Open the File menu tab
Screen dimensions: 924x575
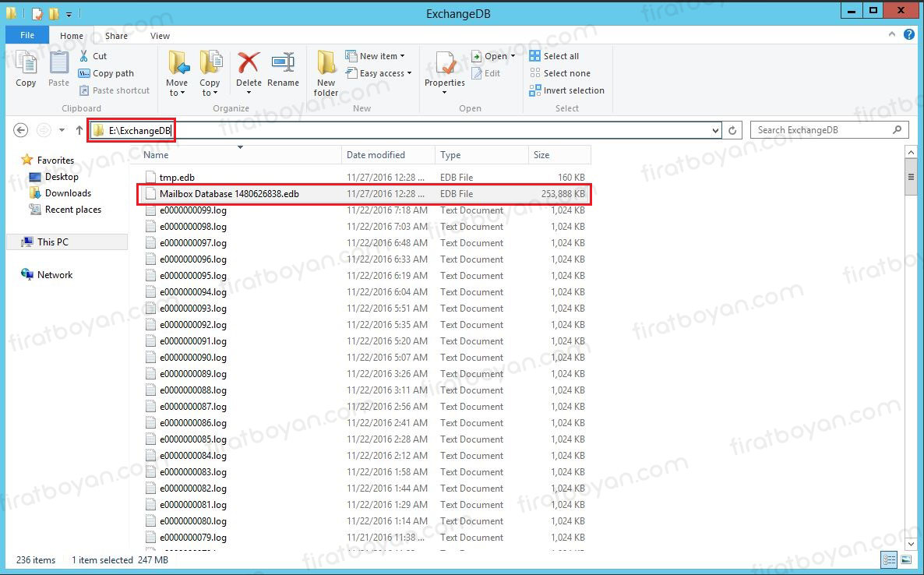[27, 35]
